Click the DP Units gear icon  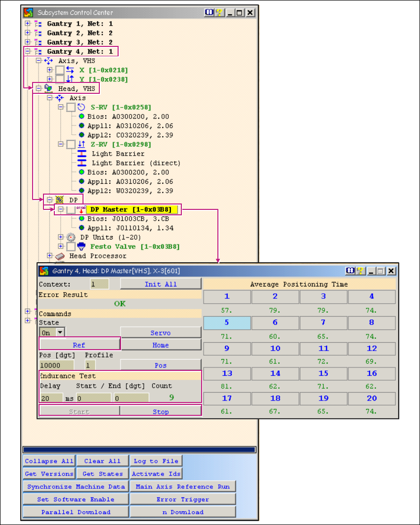point(71,237)
